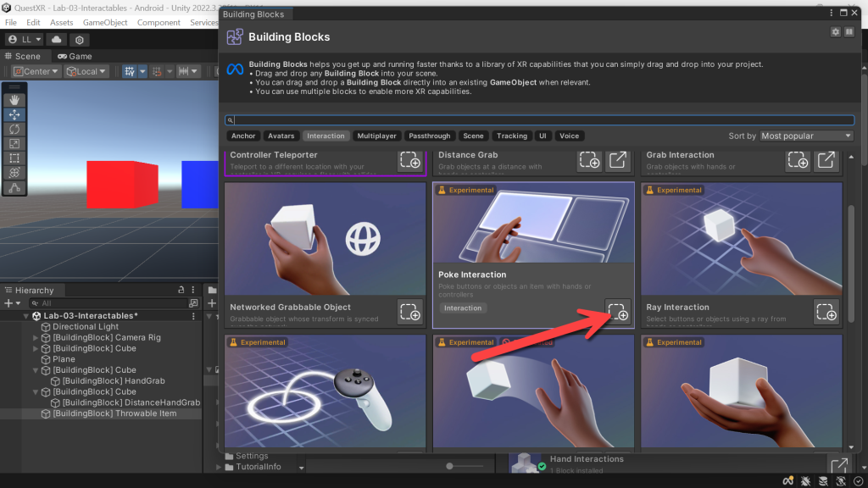Select the Rect tool
The width and height of the screenshot is (868, 488).
(14, 158)
